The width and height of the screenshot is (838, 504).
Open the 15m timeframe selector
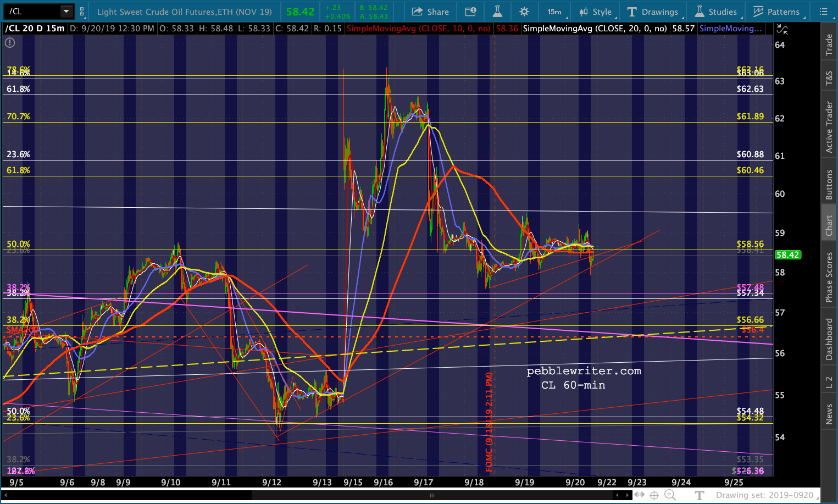pos(554,12)
